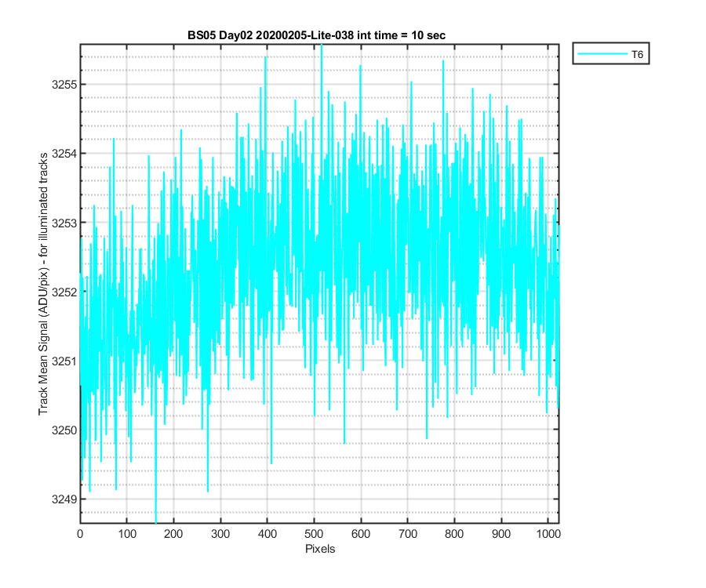Click the 700 x-axis tick label
The width and height of the screenshot is (706, 588).
407,534
